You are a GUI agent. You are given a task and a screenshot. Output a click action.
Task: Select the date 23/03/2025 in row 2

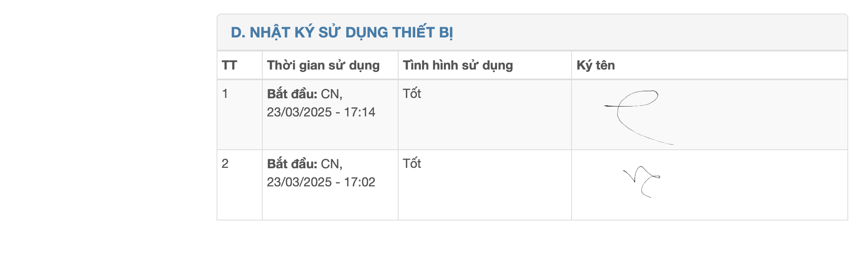click(299, 182)
